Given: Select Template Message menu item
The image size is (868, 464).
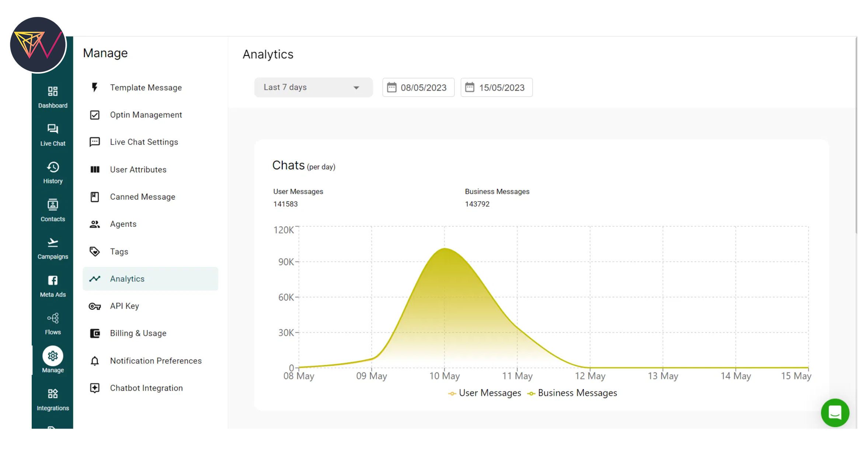Looking at the screenshot, I should coord(146,88).
